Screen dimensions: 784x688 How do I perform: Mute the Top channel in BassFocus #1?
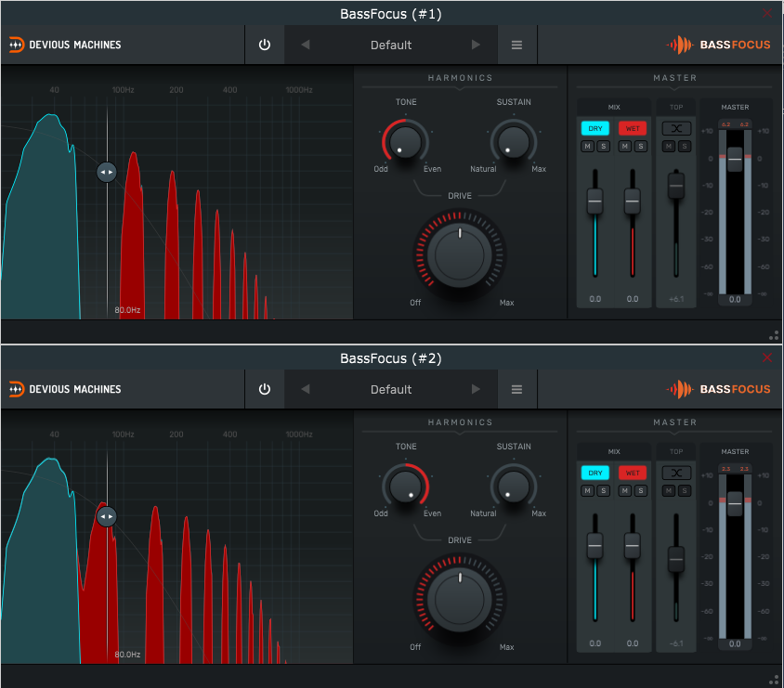(669, 147)
